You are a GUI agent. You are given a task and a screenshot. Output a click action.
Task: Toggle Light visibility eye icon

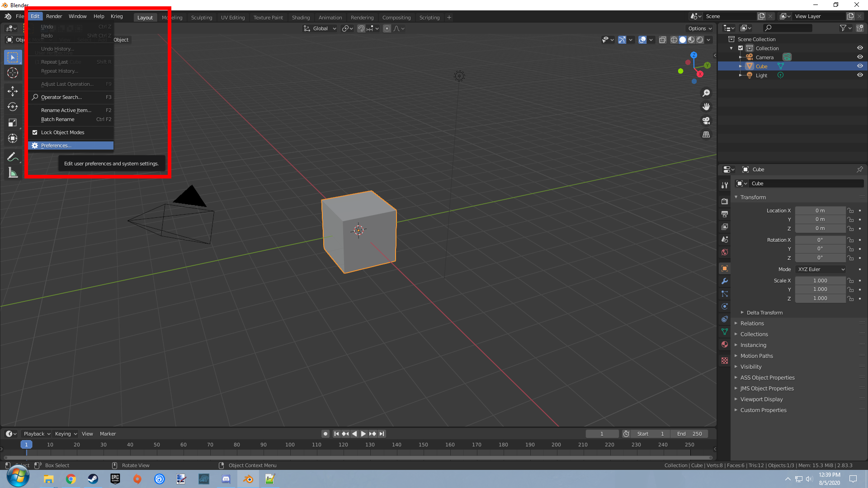860,75
